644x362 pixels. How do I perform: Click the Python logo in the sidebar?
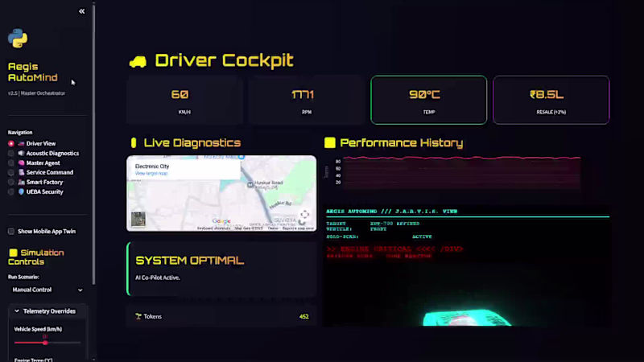click(x=18, y=38)
